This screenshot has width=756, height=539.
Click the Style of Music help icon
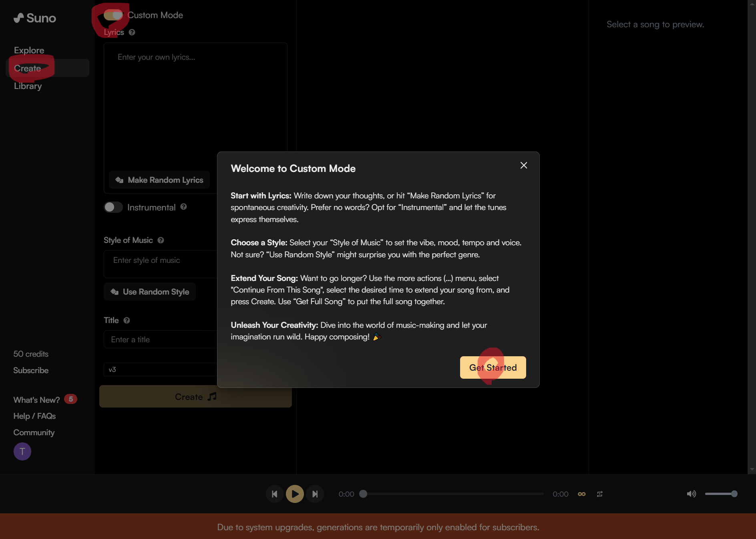click(x=161, y=240)
